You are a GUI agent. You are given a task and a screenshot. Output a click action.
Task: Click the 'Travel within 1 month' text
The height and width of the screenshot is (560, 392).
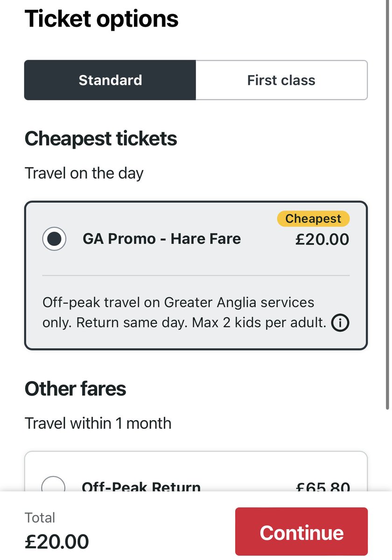98,423
